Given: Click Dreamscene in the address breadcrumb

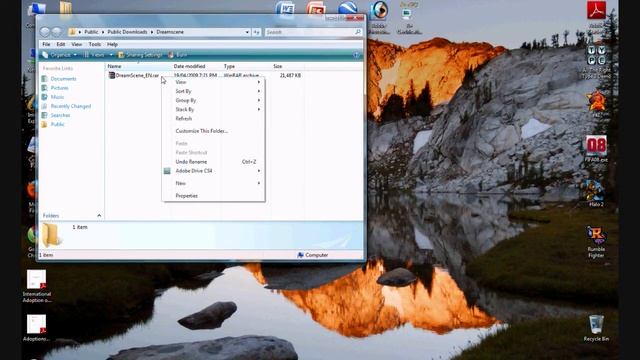Looking at the screenshot, I should (170, 32).
